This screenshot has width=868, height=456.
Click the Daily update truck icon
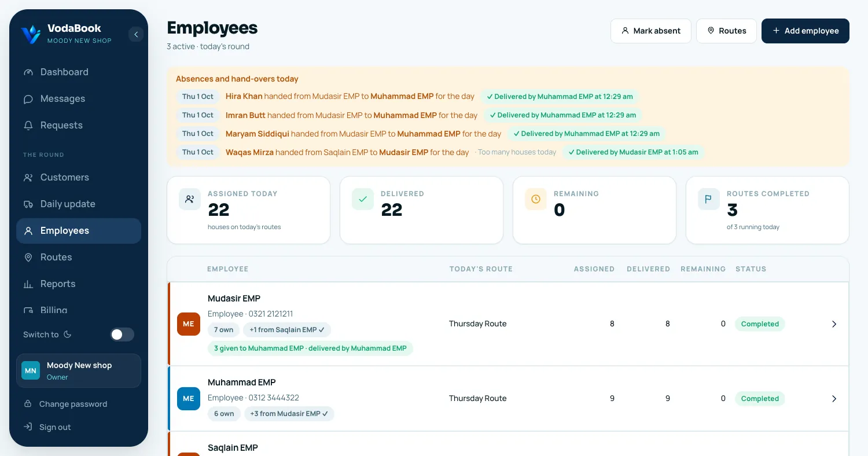(x=28, y=204)
